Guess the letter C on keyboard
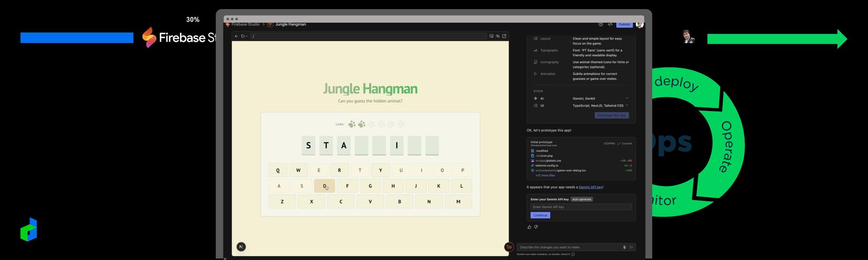 [x=341, y=201]
